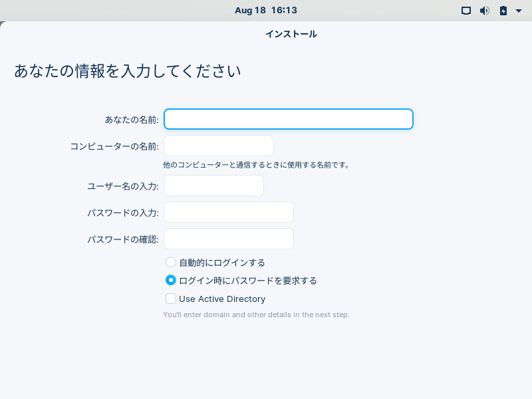Viewport: 532px width, 399px height.
Task: Click the display icon in the top bar
Action: [466, 11]
